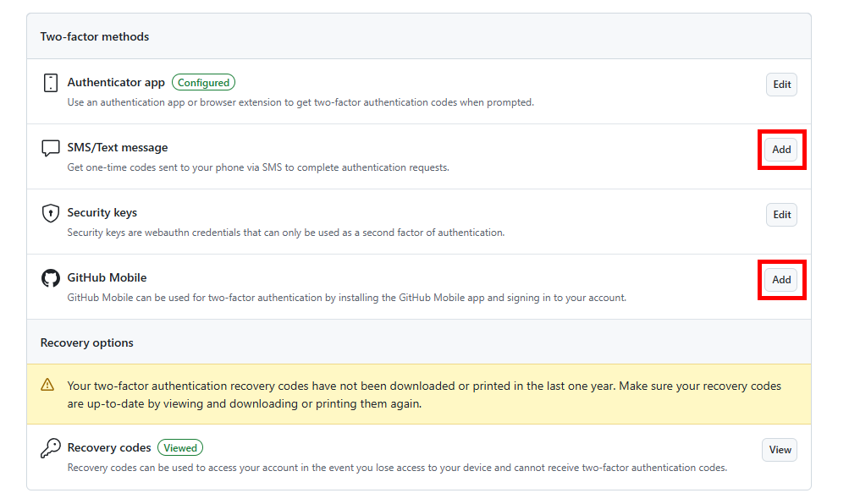Click the Recovery options section header
The height and width of the screenshot is (504, 849).
87,343
